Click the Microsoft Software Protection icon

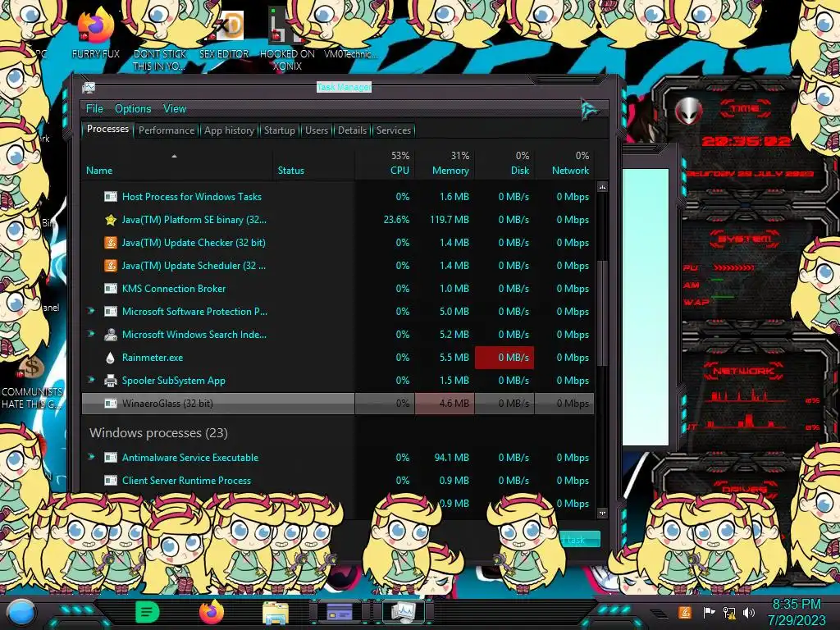[x=111, y=312]
